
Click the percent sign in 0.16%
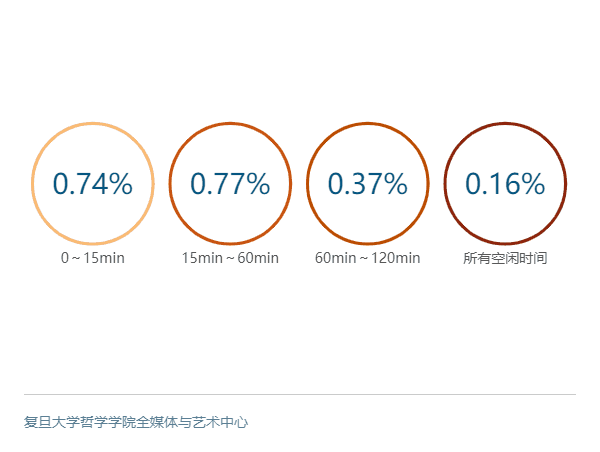(x=532, y=184)
